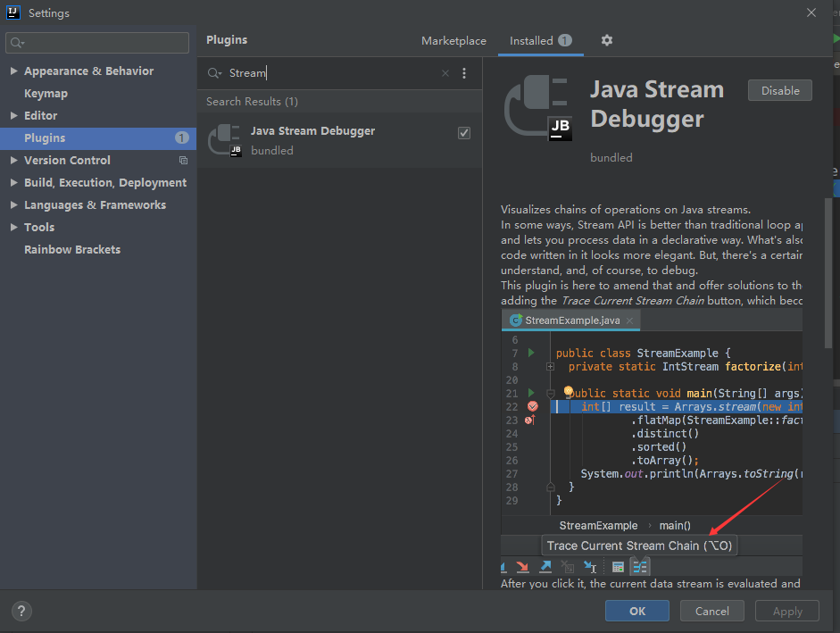Expand the Editor settings section

tap(13, 116)
